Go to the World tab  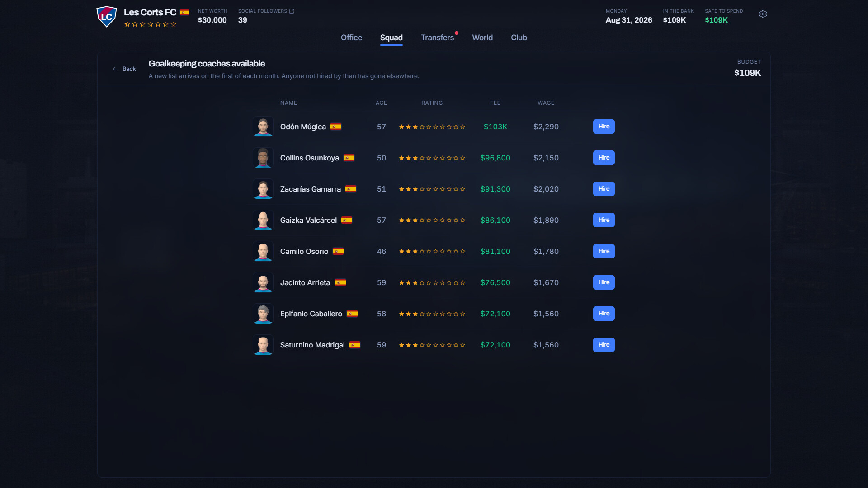point(482,38)
